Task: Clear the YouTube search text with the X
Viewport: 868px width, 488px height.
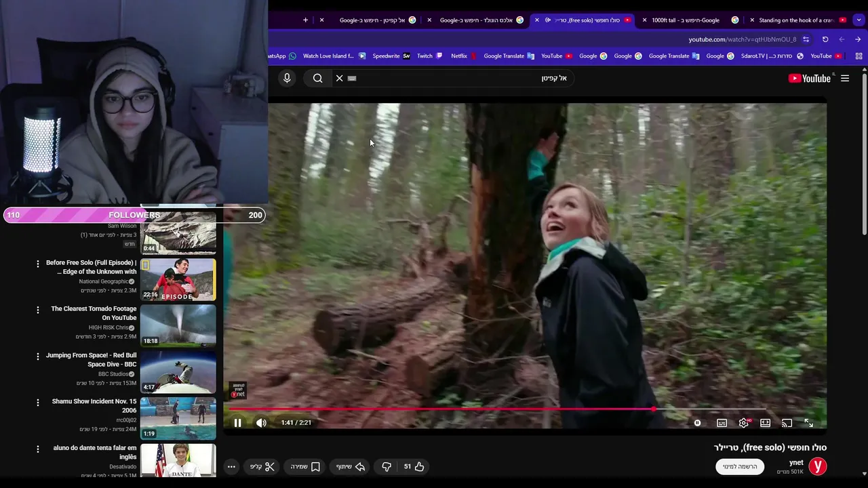Action: pyautogui.click(x=340, y=78)
